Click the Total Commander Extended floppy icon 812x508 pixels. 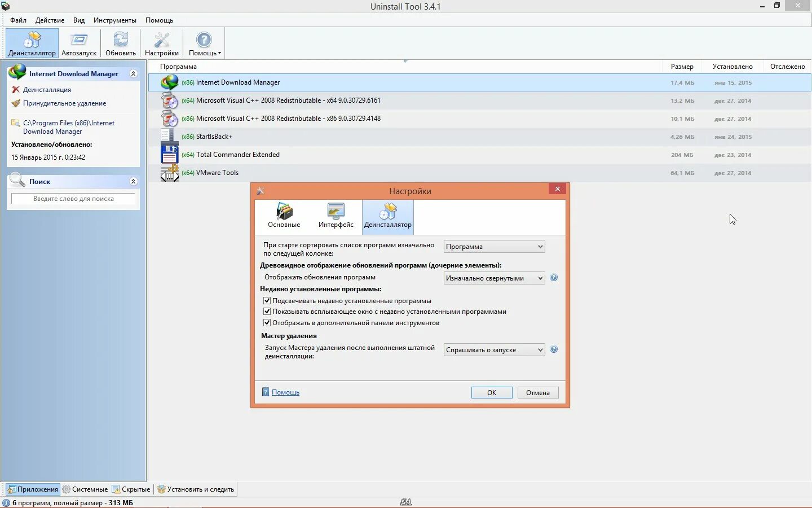pyautogui.click(x=169, y=155)
